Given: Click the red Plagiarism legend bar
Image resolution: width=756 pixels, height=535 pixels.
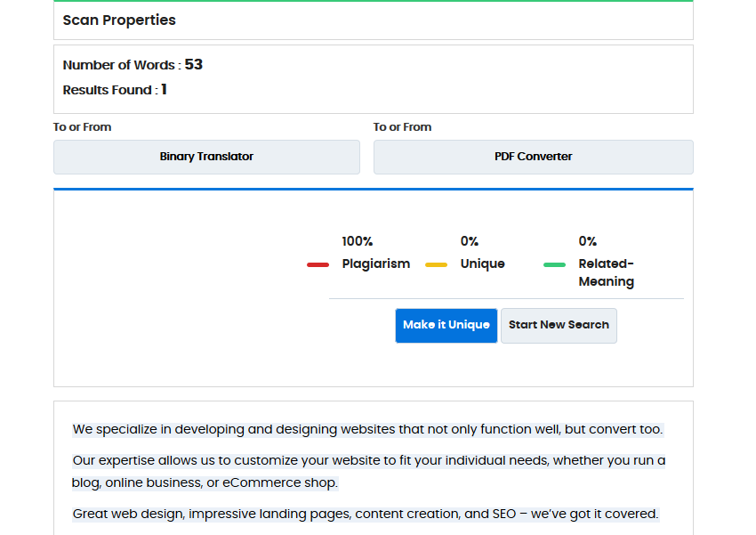Looking at the screenshot, I should click(x=318, y=265).
